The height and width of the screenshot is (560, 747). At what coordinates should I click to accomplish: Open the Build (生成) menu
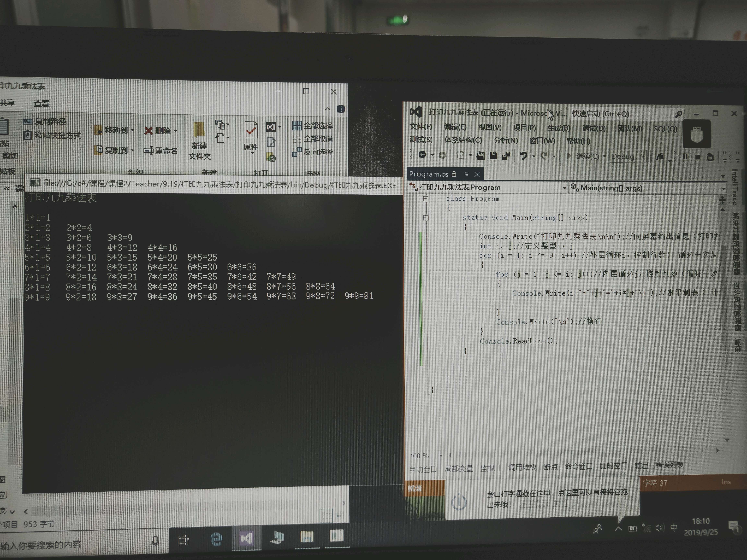pos(559,128)
